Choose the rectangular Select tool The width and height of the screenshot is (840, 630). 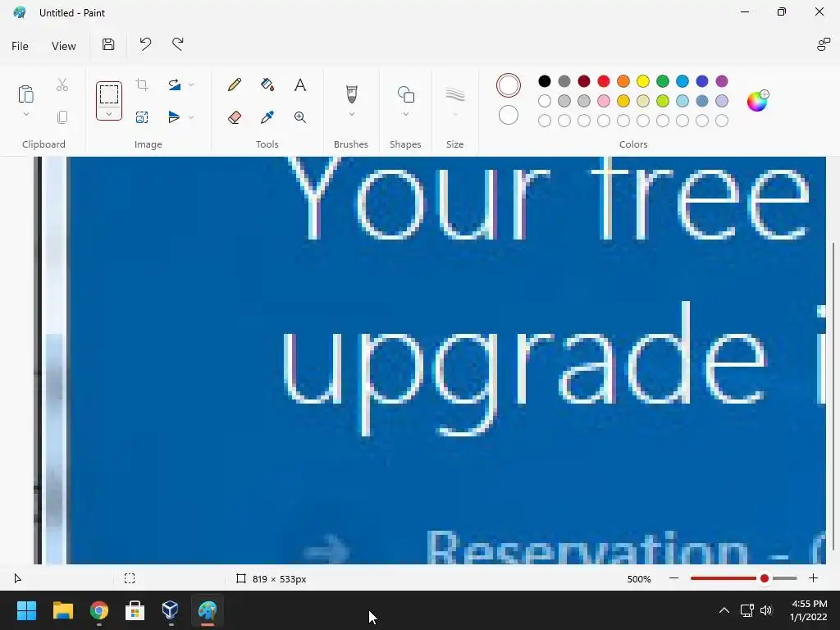tap(109, 94)
